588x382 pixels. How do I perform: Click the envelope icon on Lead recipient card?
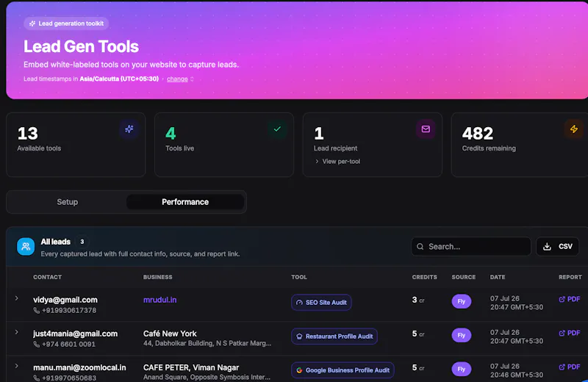[426, 129]
